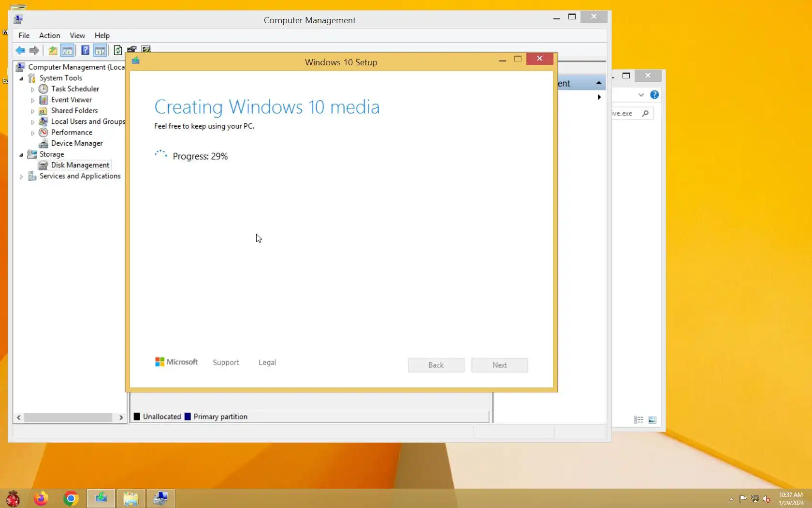Show hidden tray icons arrow

pos(731,499)
